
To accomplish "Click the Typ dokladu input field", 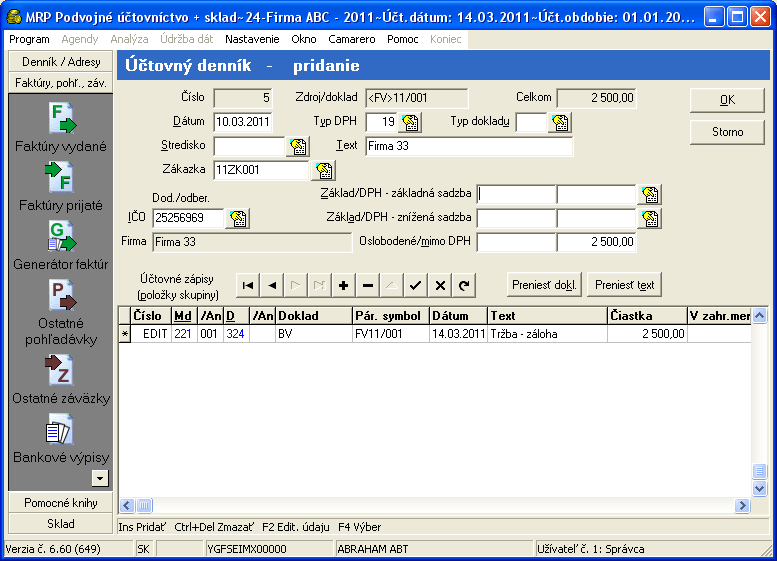I will click(x=531, y=122).
